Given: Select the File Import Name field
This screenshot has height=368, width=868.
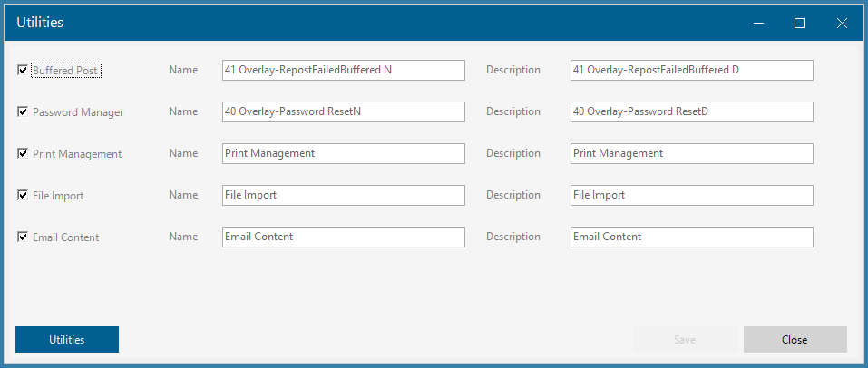Looking at the screenshot, I should (343, 196).
